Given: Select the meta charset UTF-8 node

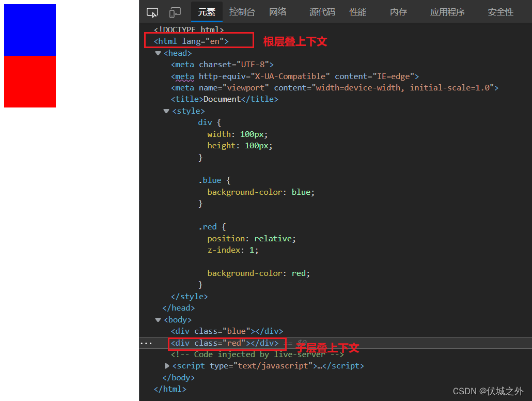Looking at the screenshot, I should [222, 65].
